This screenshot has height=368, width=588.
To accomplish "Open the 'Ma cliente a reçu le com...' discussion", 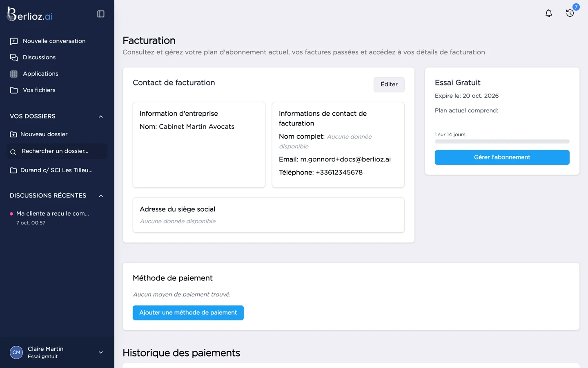I will click(x=53, y=213).
